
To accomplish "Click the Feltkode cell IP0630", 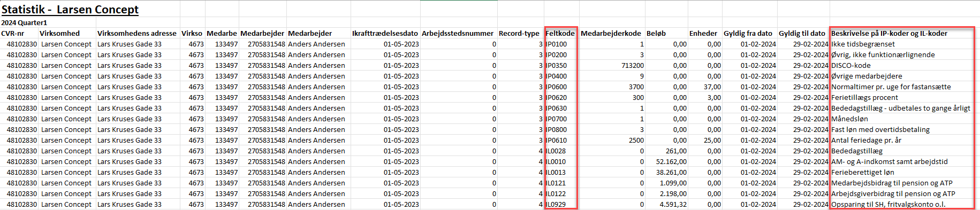I will coord(556,108).
